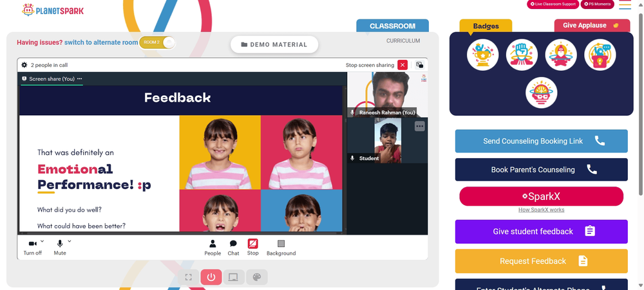Expand microphone options chevron
644x290 pixels.
tap(70, 241)
